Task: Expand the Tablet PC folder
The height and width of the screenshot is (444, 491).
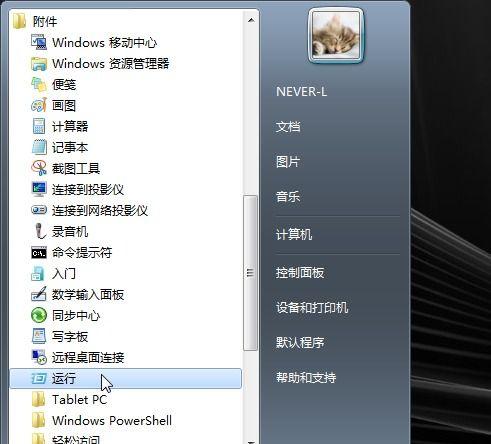Action: (69, 399)
